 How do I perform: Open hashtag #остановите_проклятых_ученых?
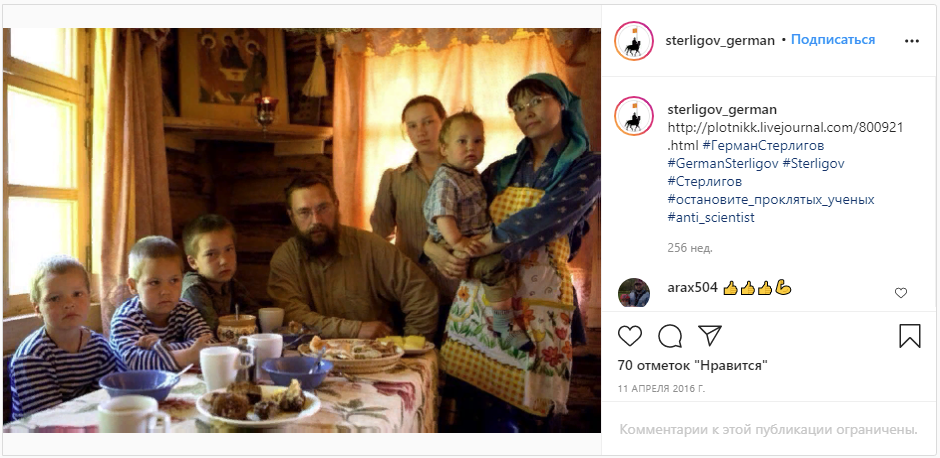tap(771, 200)
